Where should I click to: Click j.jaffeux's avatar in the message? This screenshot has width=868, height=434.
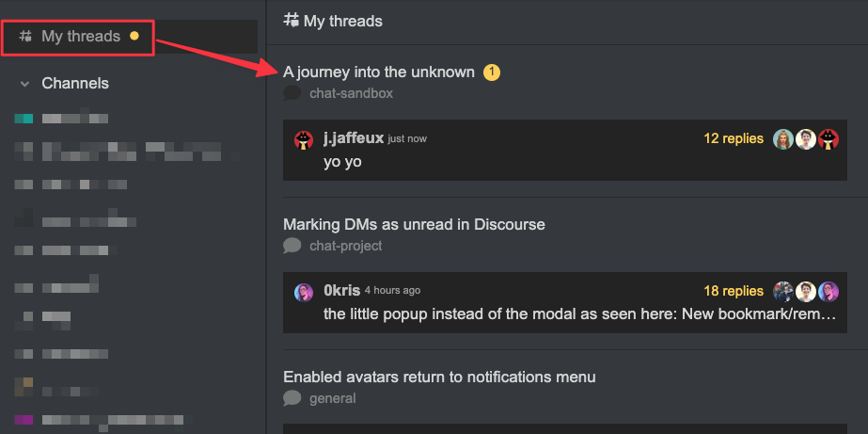(304, 140)
